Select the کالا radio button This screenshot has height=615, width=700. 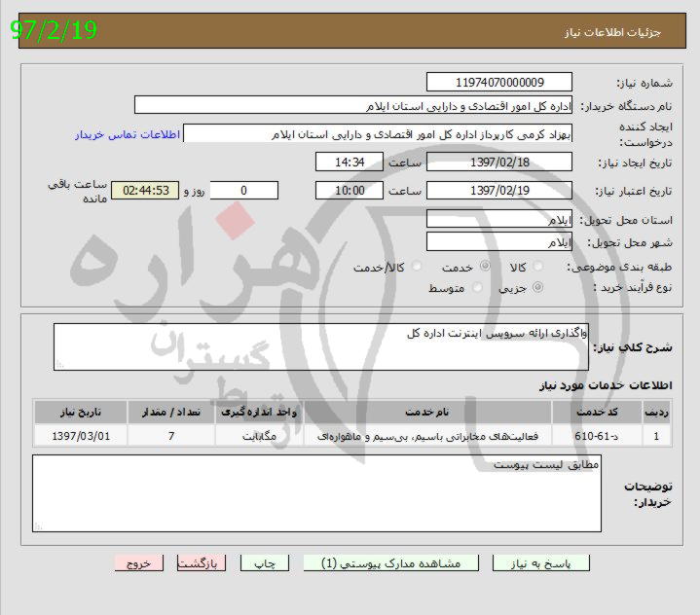click(x=538, y=267)
